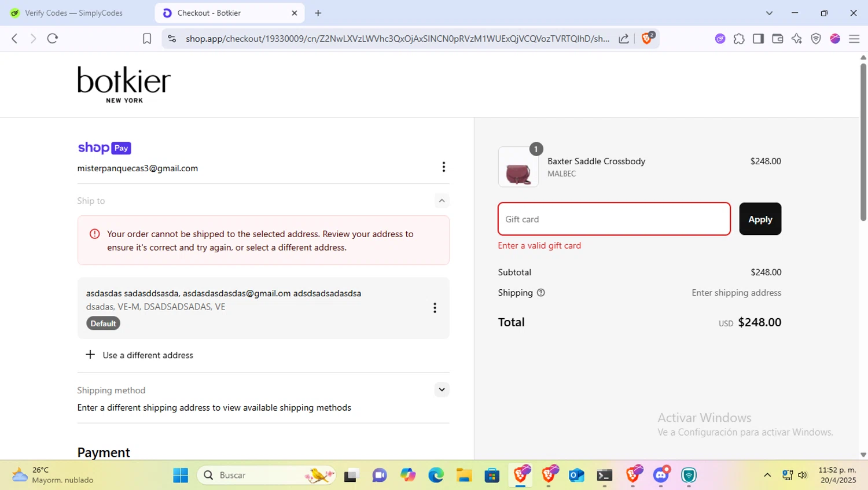868x490 pixels.
Task: Close the Checkout - Botkier tab
Action: pos(294,13)
